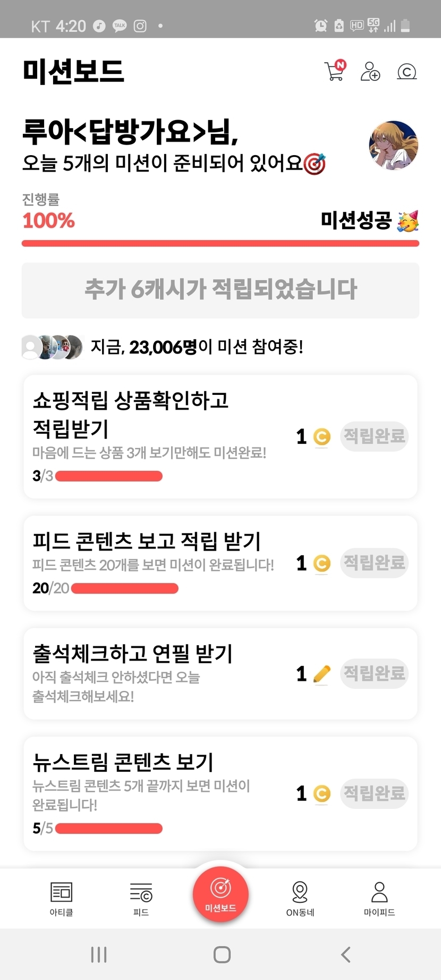Viewport: 441px width, 980px height.
Task: Tap 적립완료 on the 쇼핑적립 mission
Action: tap(374, 436)
